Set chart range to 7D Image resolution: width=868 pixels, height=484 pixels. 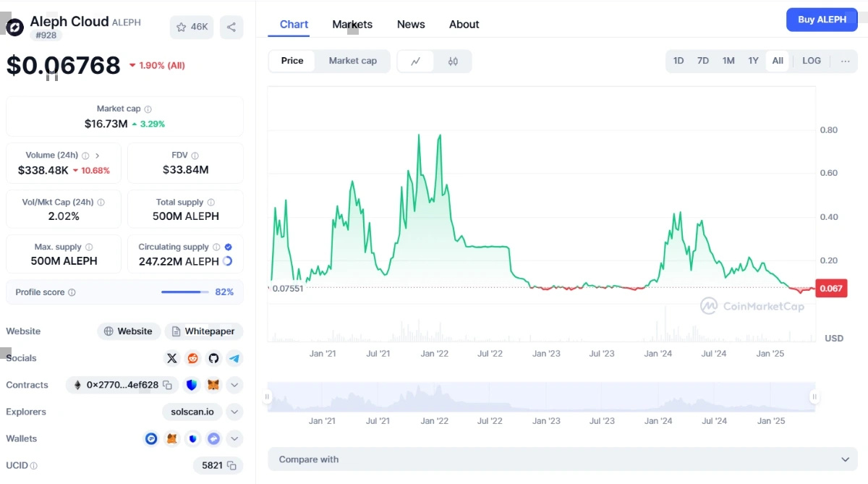pyautogui.click(x=703, y=61)
